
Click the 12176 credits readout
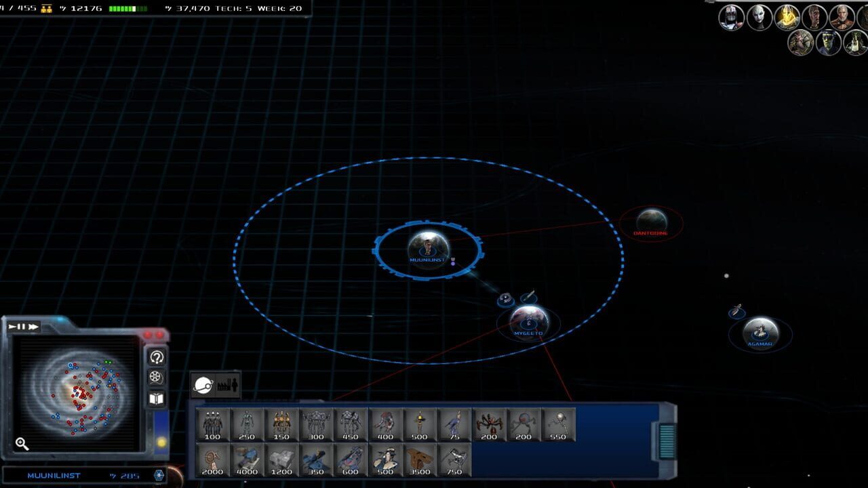pos(87,9)
